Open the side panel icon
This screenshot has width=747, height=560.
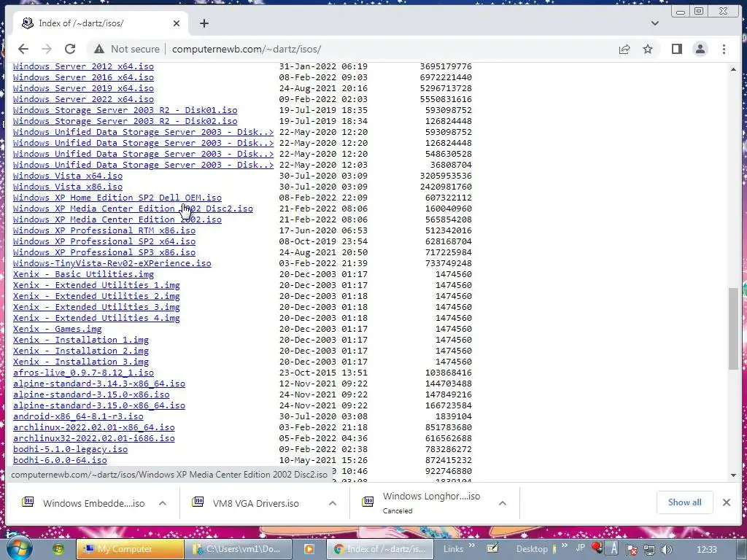coord(676,49)
